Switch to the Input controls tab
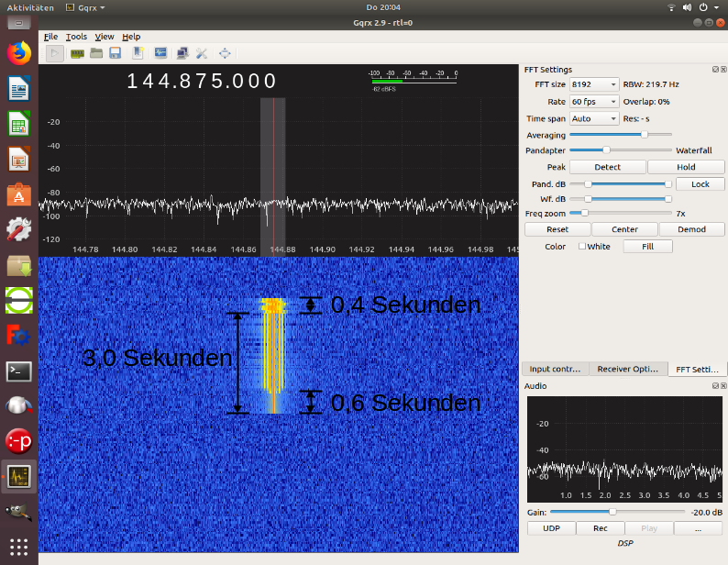Image resolution: width=728 pixels, height=565 pixels. [x=556, y=369]
